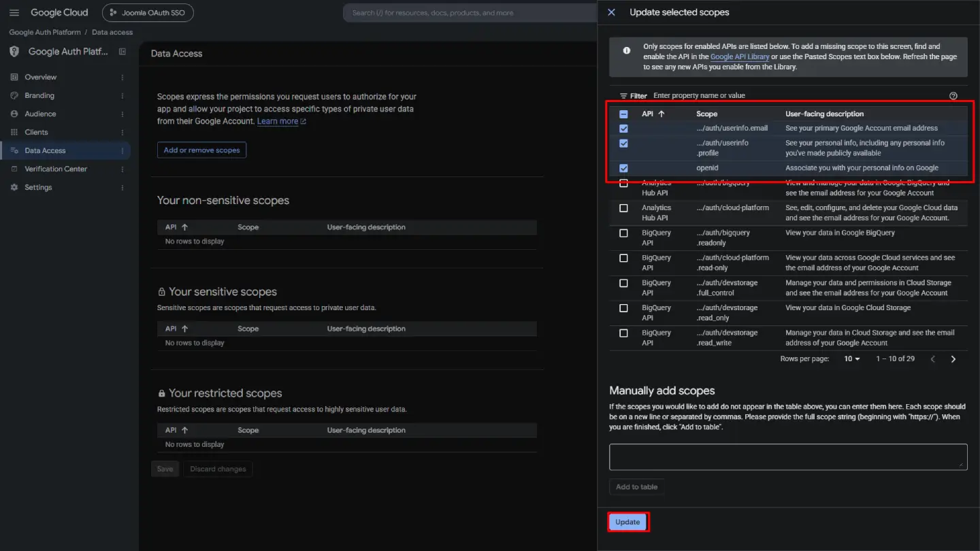Click the Branding palette icon in sidebar

[x=14, y=95]
